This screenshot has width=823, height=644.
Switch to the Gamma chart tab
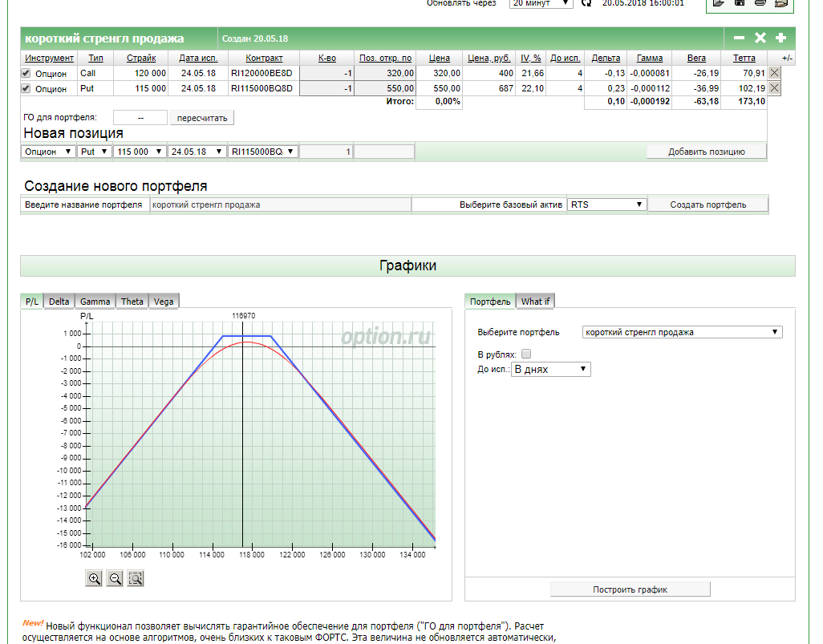95,302
